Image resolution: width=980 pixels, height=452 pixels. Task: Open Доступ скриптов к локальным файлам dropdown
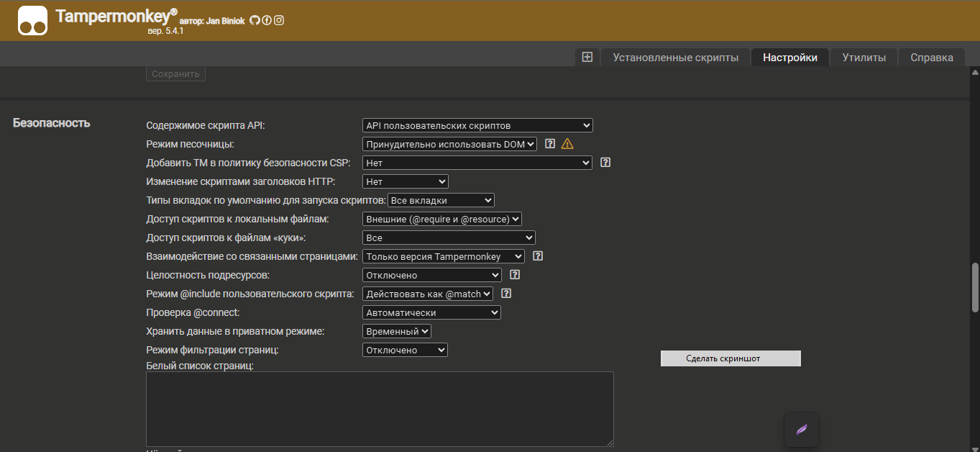[x=441, y=219]
